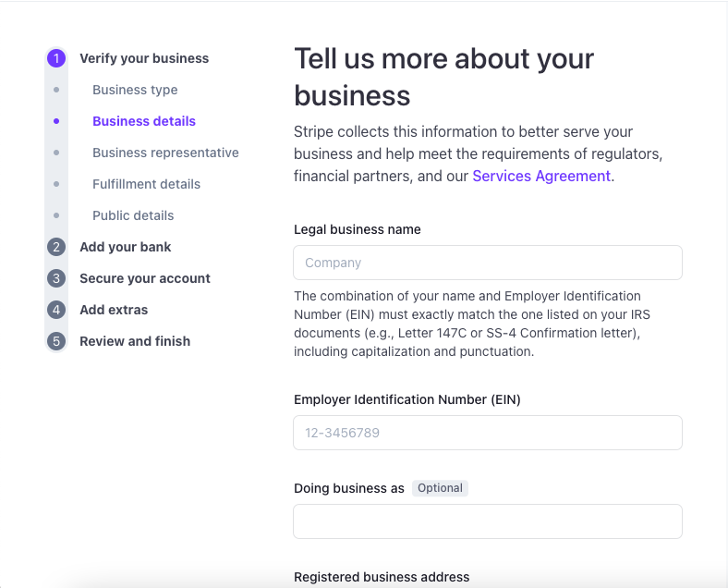Click the step 4 number circle icon

point(56,310)
